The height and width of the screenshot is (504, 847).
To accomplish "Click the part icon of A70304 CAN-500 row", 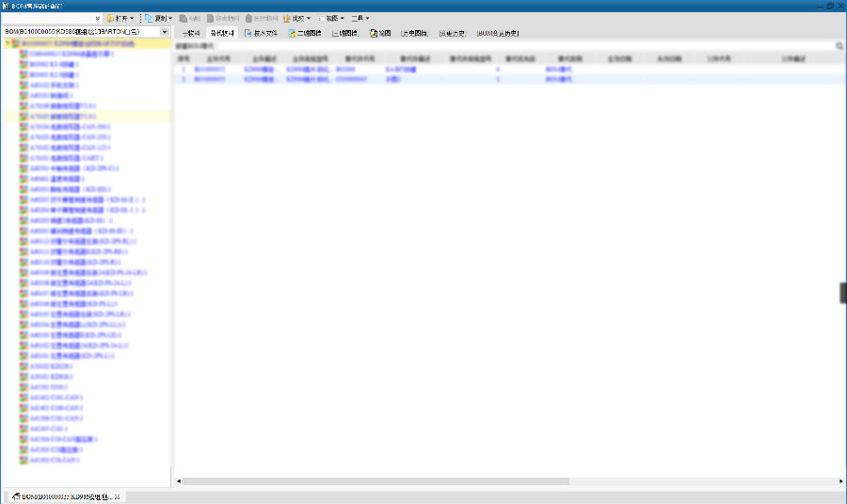I will click(x=24, y=127).
